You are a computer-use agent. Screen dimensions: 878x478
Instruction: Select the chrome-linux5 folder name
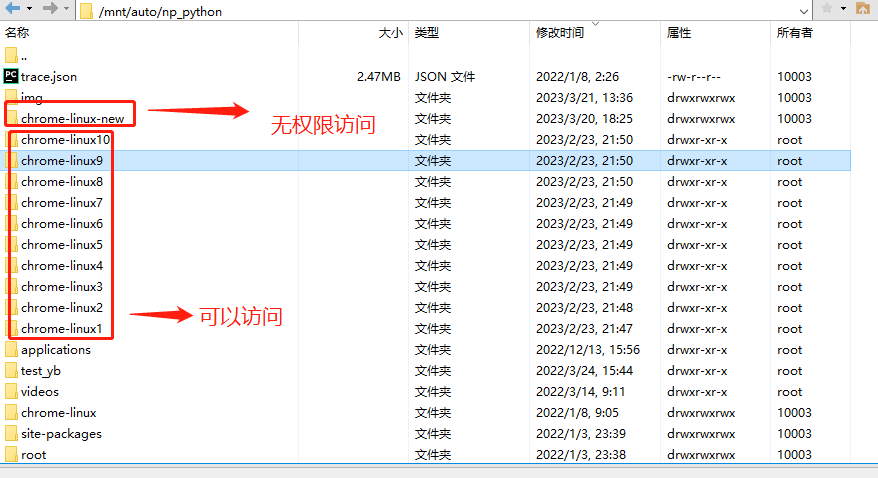(x=62, y=245)
